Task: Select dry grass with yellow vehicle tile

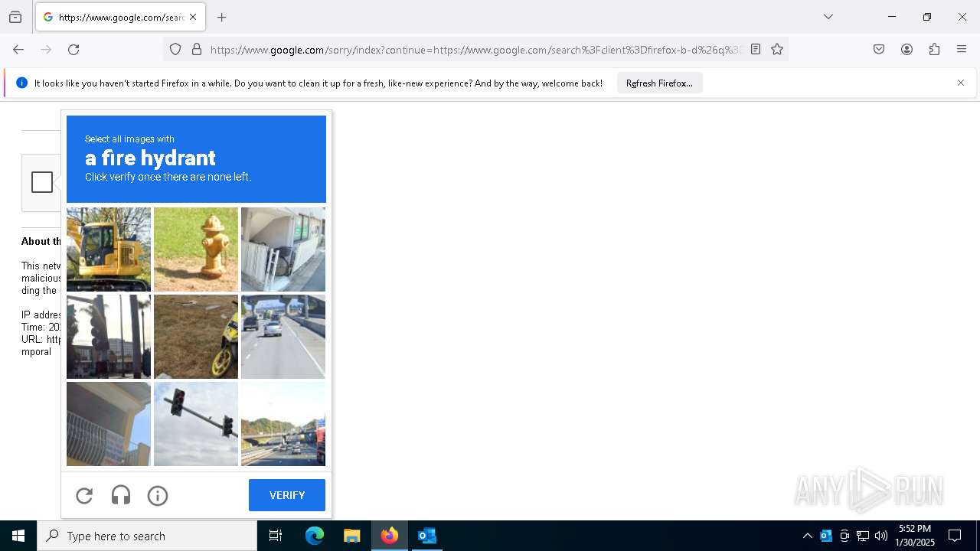Action: (196, 337)
